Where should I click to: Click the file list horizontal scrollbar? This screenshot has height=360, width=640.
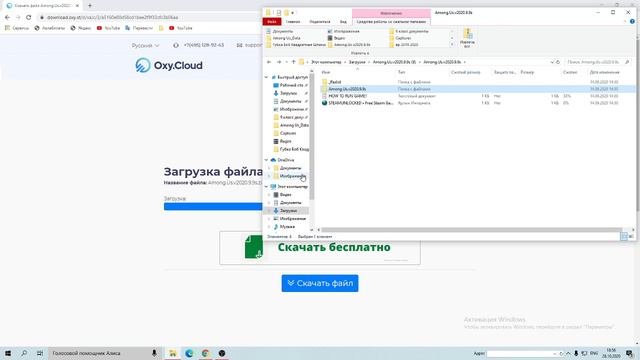pyautogui.click(x=471, y=230)
